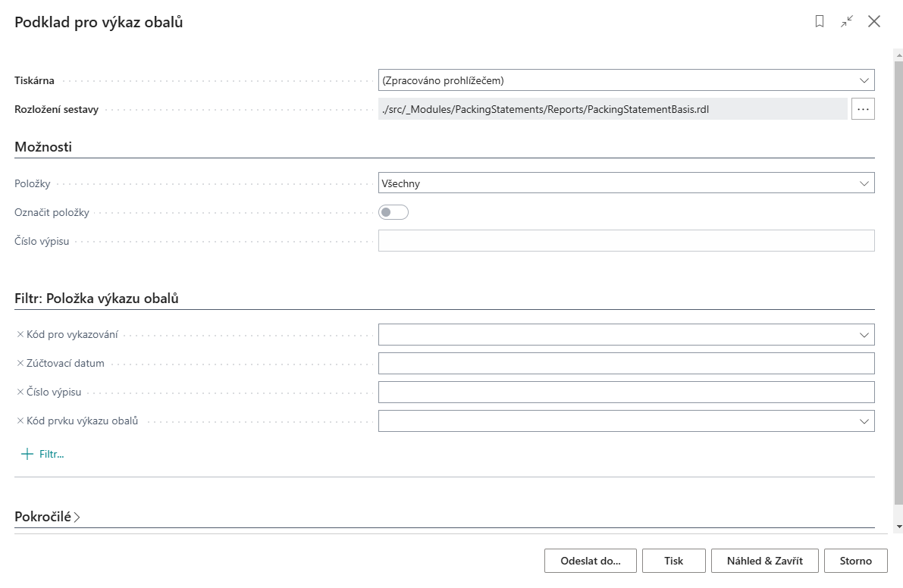Click the vertical scrollbar down arrow
The height and width of the screenshot is (588, 903).
click(898, 526)
